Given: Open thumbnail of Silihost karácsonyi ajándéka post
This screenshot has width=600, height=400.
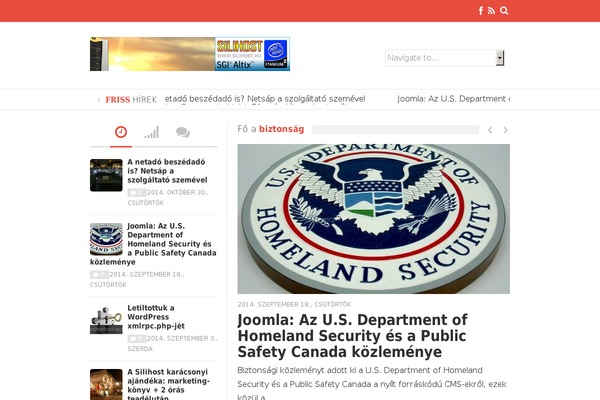Looking at the screenshot, I should (106, 385).
